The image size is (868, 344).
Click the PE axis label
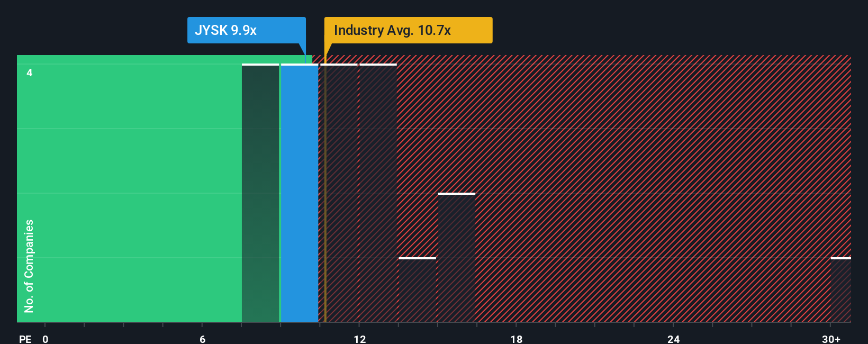point(25,339)
